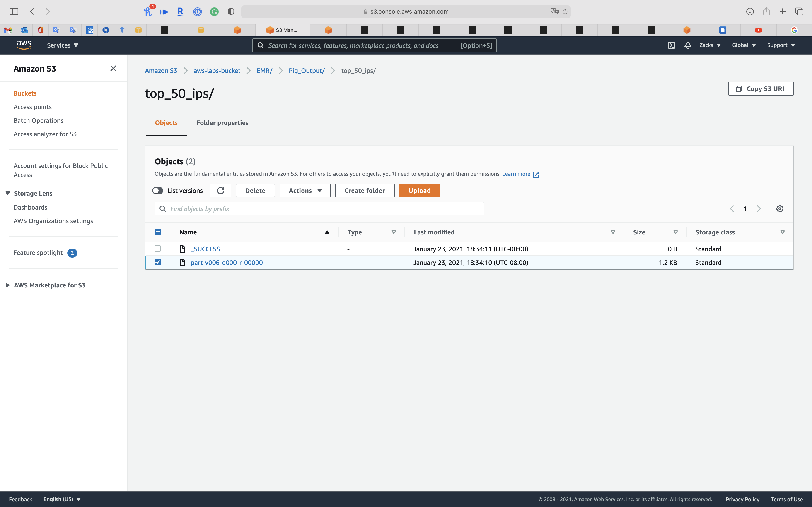Open the table preferences gear icon
Viewport: 812px width, 507px height.
point(780,208)
